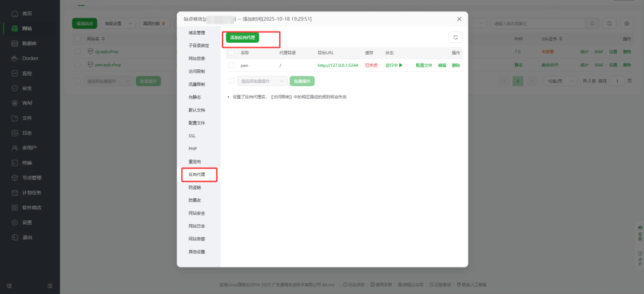The width and height of the screenshot is (644, 294).
Task: Expand the 请选择批量操作 dropdown in the dialog
Action: [262, 81]
